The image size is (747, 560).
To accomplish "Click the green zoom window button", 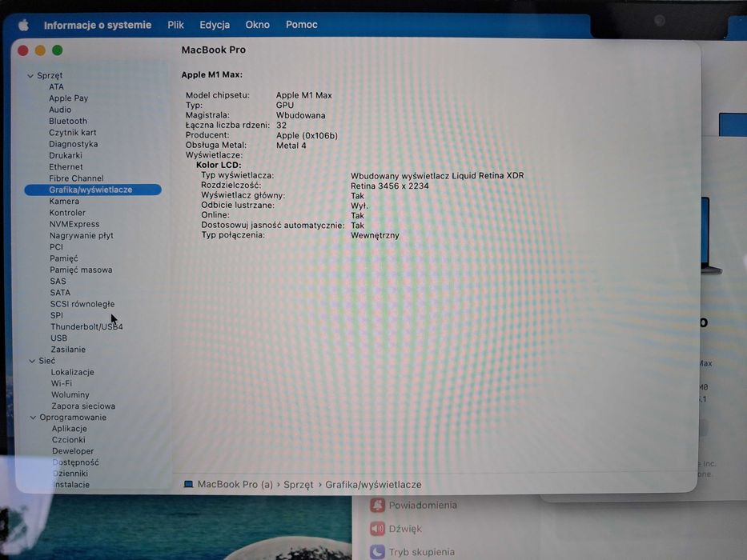I will point(57,50).
